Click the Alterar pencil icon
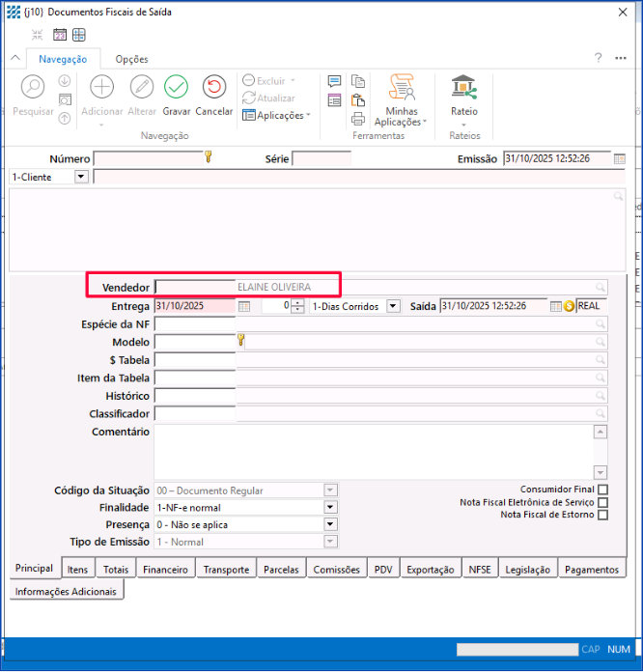This screenshot has width=643, height=672. [142, 87]
